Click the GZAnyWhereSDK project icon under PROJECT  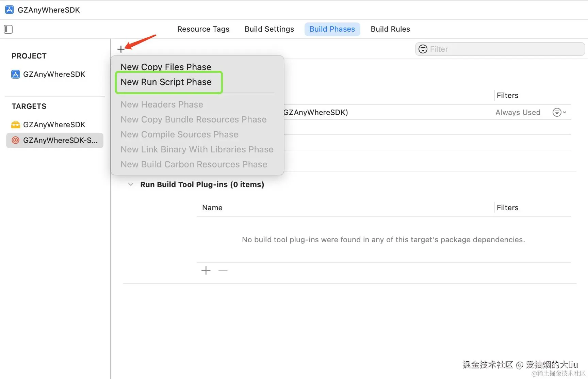coord(16,74)
